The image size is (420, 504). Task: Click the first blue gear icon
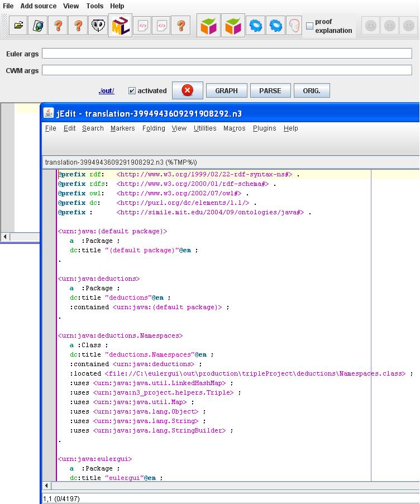(x=256, y=26)
